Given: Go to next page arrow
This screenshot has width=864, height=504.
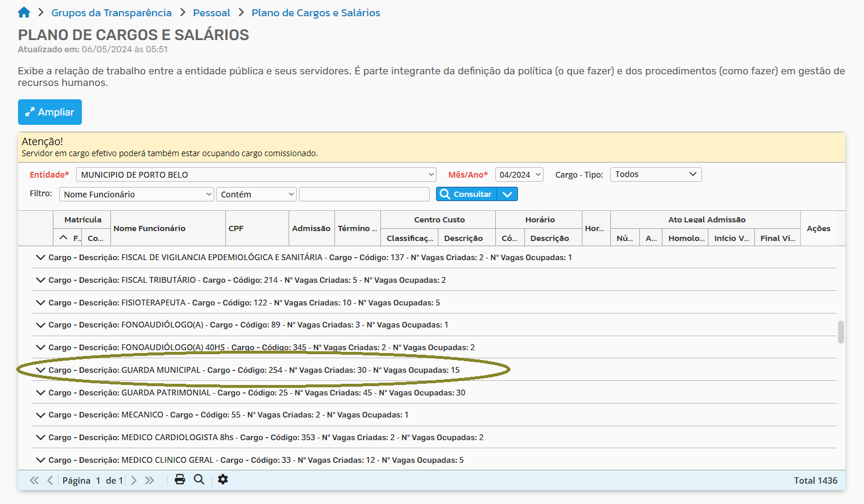Looking at the screenshot, I should [134, 480].
